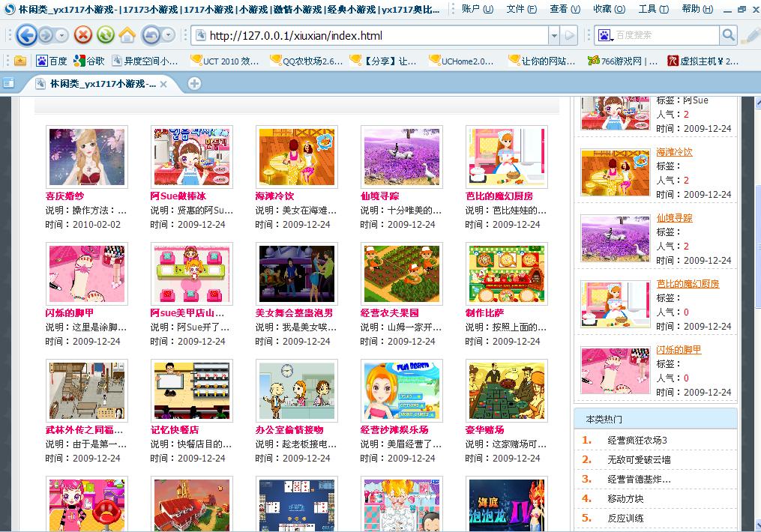Open the 工具(T) menu
This screenshot has height=532, width=761.
(x=653, y=9)
